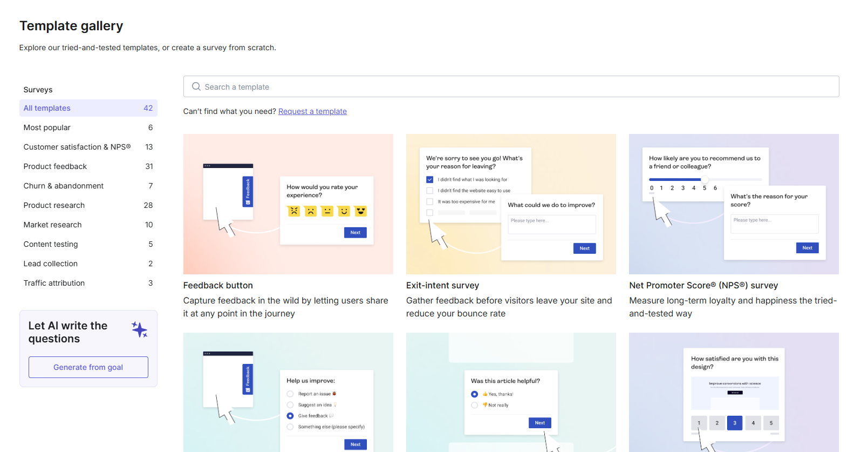Select the Most popular category
This screenshot has height=452, width=868.
(88, 127)
